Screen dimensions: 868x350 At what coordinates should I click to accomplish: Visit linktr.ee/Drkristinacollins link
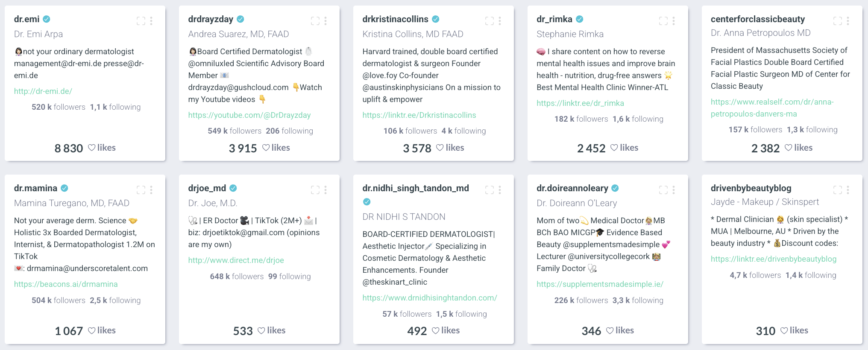419,115
